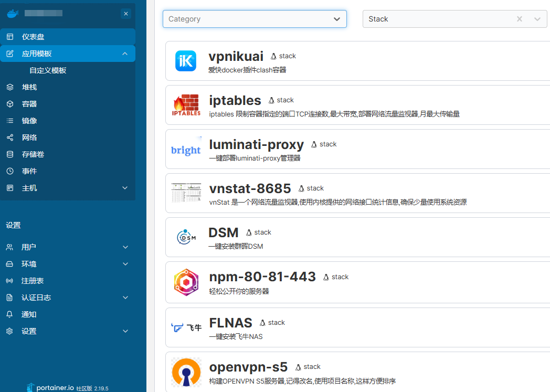
Task: Click the vnstat-8685 screenshot thumbnail
Action: point(186,193)
